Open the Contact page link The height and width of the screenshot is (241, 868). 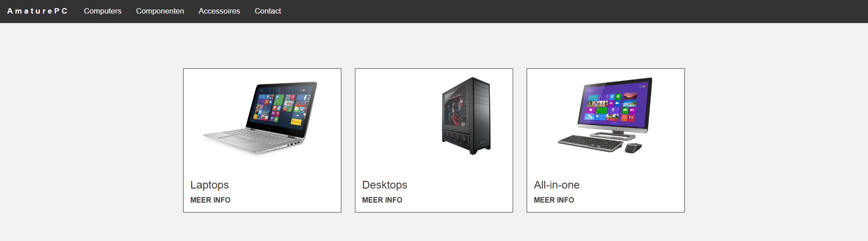click(x=268, y=11)
